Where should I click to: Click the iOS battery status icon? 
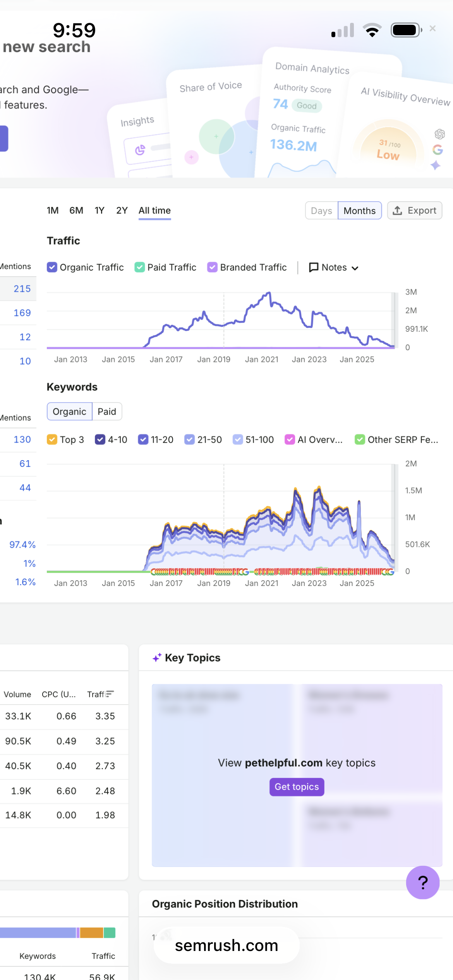[x=407, y=30]
